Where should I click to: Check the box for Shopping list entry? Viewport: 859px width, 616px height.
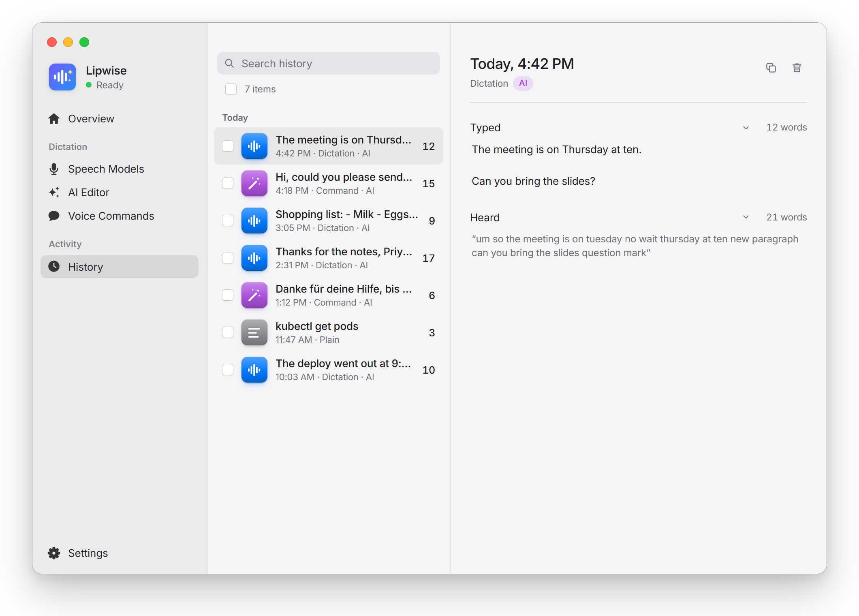[x=228, y=220]
